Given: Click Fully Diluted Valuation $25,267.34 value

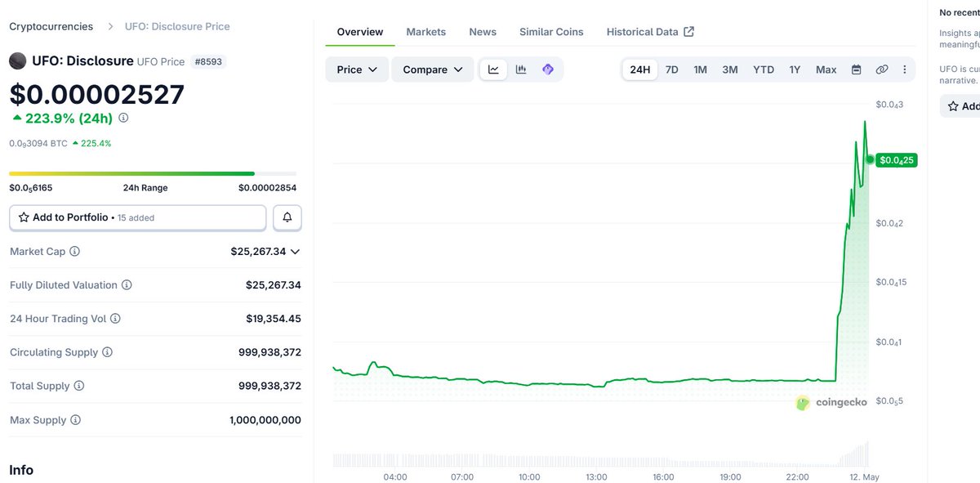Looking at the screenshot, I should pos(273,285).
